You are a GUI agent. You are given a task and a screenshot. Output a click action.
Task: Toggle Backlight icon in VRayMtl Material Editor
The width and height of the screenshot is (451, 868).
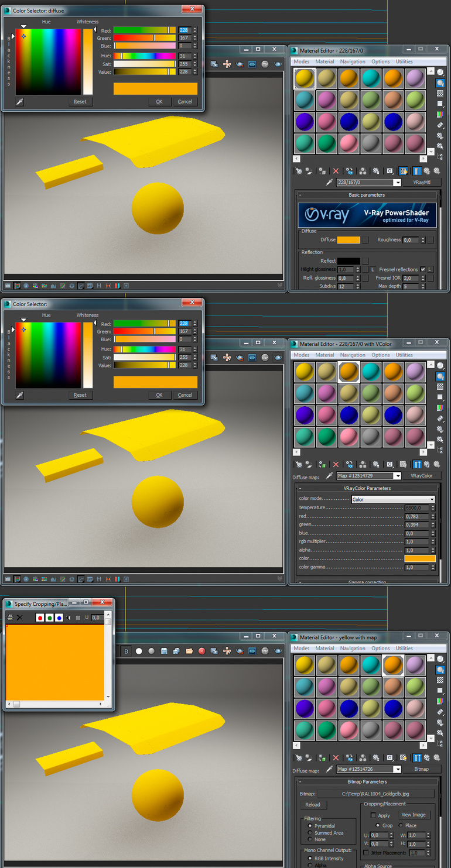440,83
